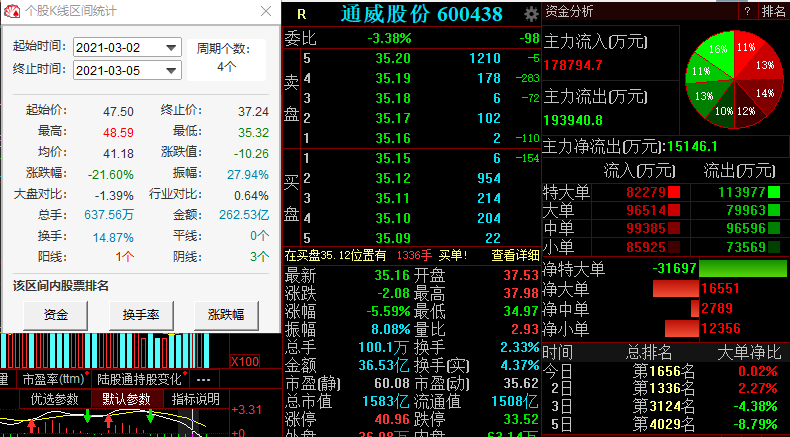Click the 涨跌幅 value -21.60%

pyautogui.click(x=111, y=175)
